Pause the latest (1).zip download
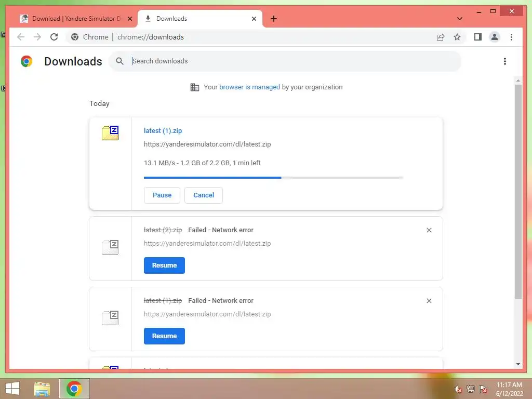Viewport: 532px width, 399px height. click(162, 195)
